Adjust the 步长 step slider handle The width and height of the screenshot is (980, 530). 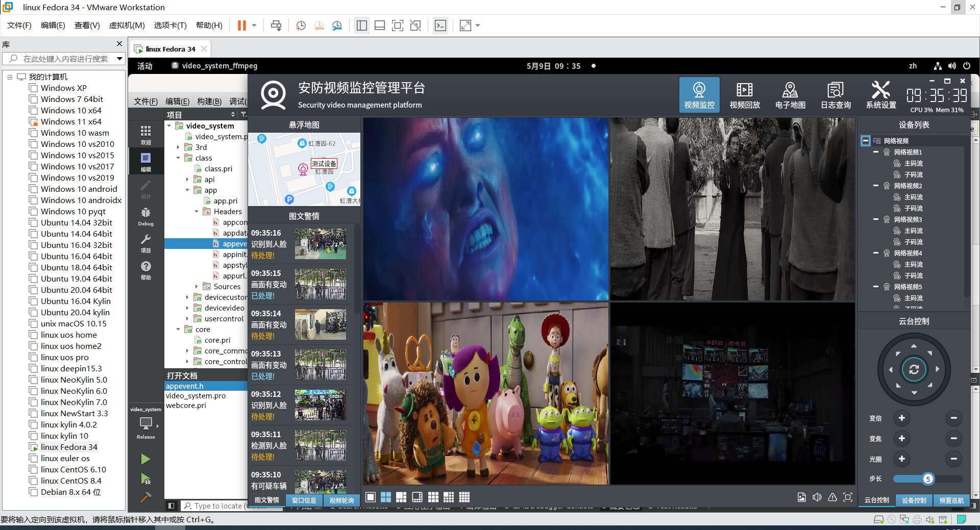coord(928,478)
